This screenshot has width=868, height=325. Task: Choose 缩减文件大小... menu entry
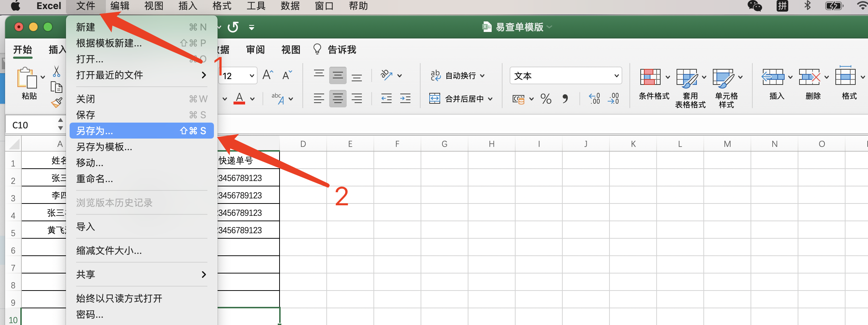(x=141, y=250)
